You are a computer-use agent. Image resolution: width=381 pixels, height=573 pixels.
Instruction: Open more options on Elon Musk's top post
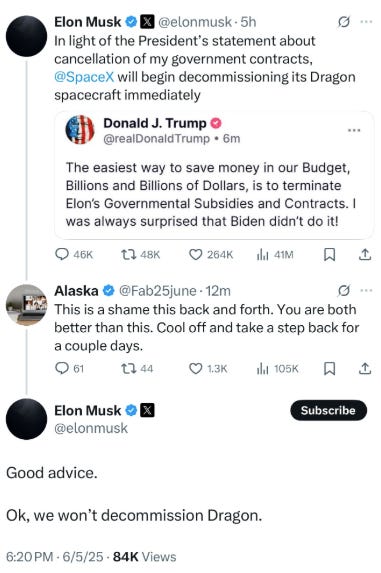click(x=366, y=22)
